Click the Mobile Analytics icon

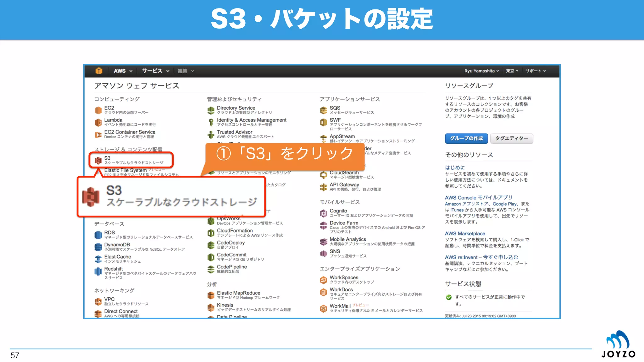pos(324,242)
